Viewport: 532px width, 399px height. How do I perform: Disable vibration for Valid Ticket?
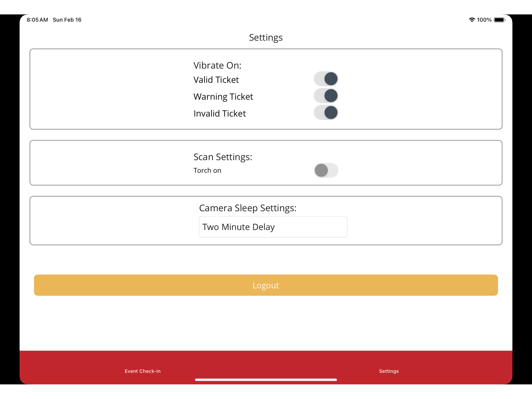point(326,79)
